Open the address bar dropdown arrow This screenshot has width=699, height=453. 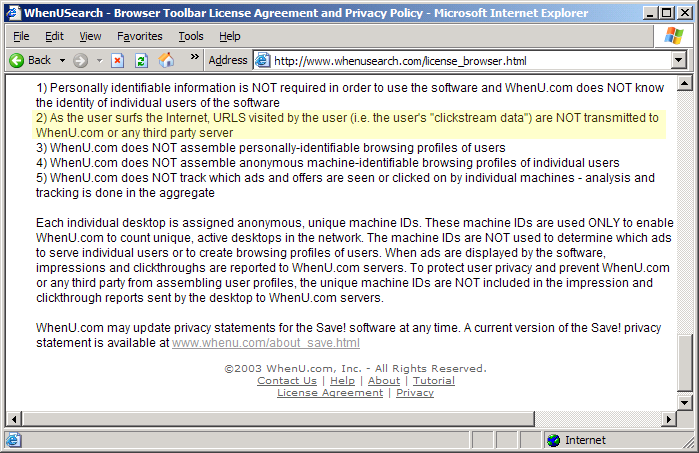coord(678,60)
